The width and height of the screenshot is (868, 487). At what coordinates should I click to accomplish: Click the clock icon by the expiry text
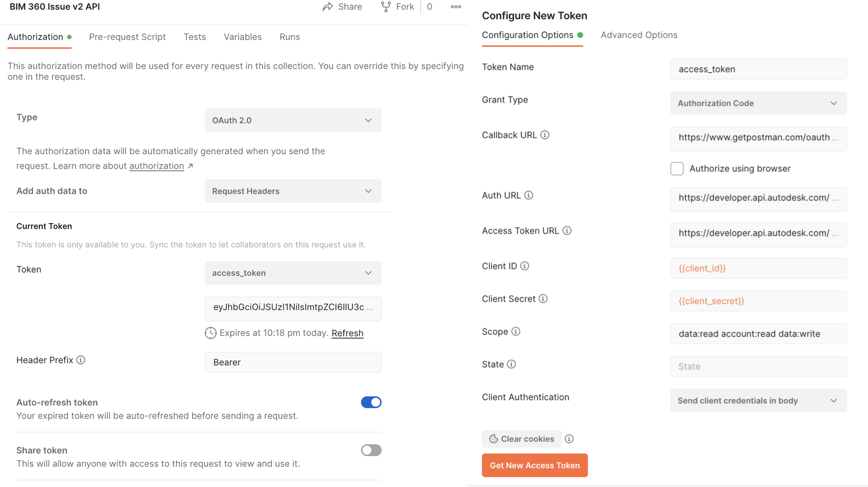(211, 333)
